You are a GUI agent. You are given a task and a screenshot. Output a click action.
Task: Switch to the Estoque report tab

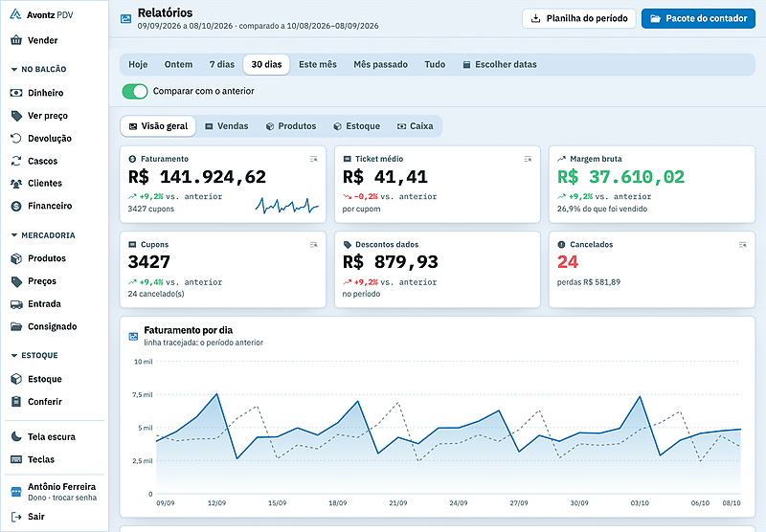click(x=356, y=126)
